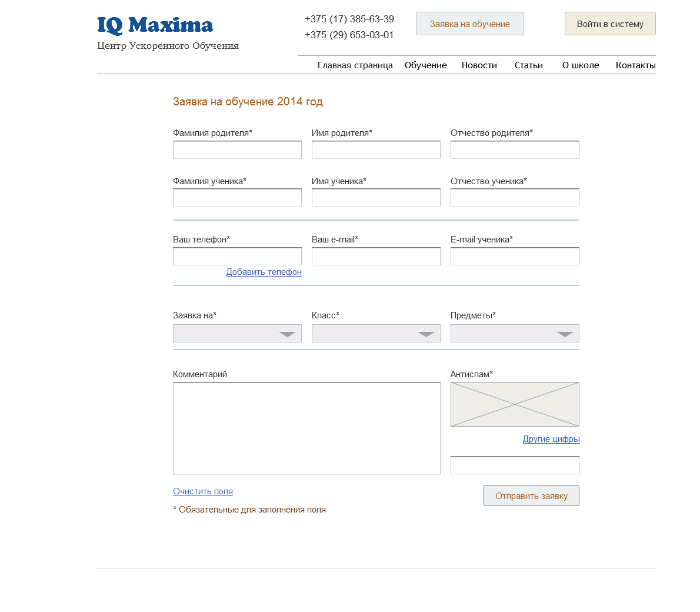Focus the Ваш e-mail input field
This screenshot has width=700, height=612.
376,257
